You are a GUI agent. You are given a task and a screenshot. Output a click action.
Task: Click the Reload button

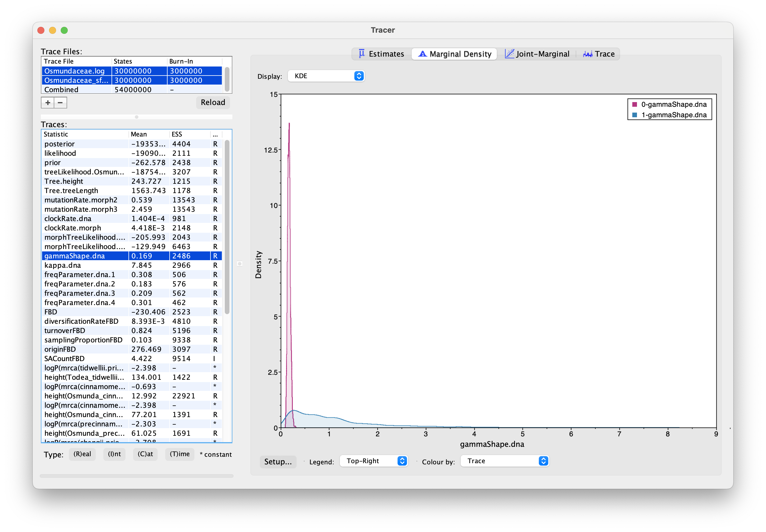tap(213, 102)
